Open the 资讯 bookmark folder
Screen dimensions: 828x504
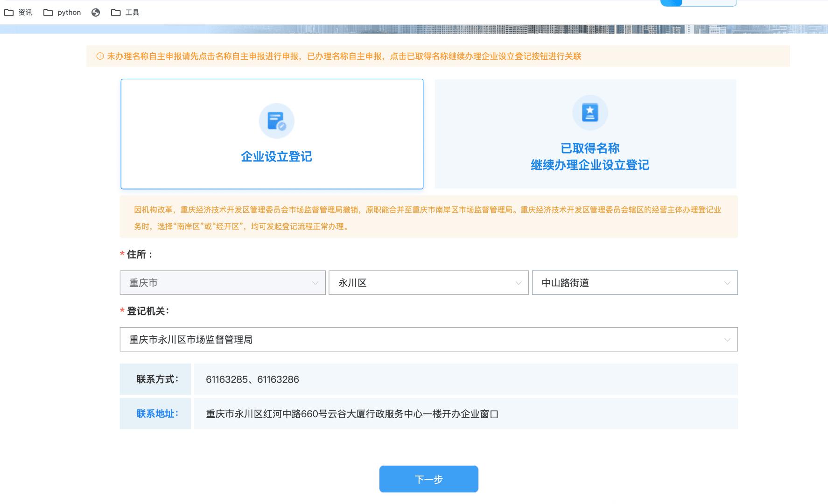click(x=19, y=13)
